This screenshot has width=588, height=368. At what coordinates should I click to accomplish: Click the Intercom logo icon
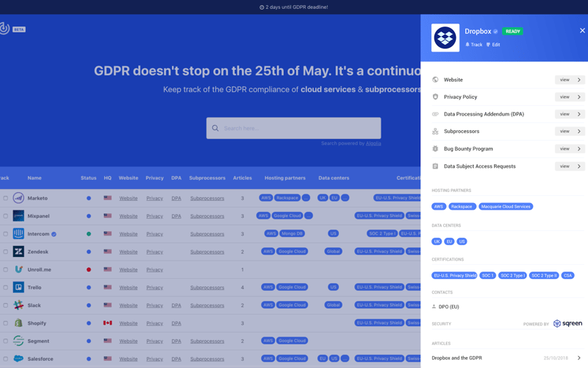tap(18, 233)
